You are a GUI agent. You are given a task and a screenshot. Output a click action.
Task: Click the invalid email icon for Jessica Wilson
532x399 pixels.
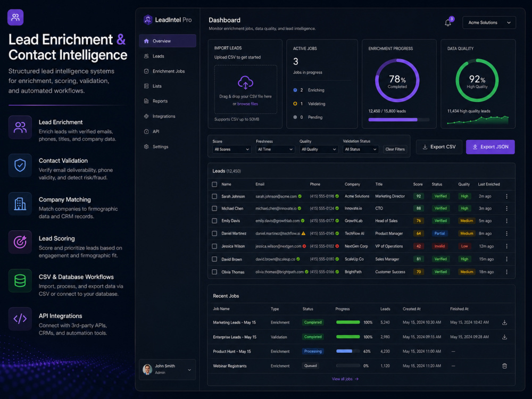[x=304, y=246]
